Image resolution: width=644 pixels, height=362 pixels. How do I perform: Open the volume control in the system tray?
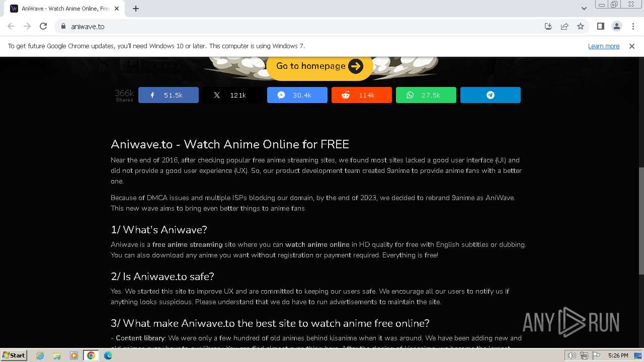click(x=572, y=355)
